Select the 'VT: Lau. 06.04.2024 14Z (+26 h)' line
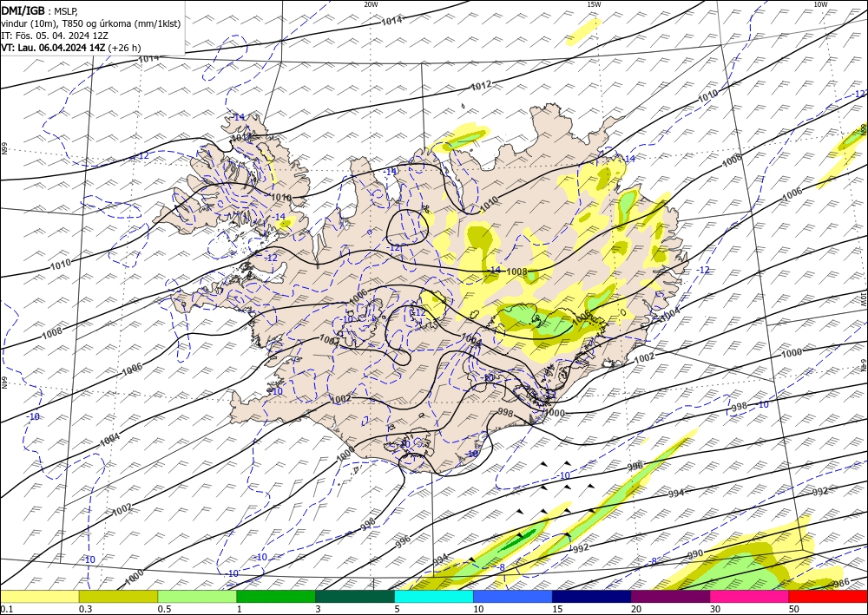868x615 pixels. [71, 48]
